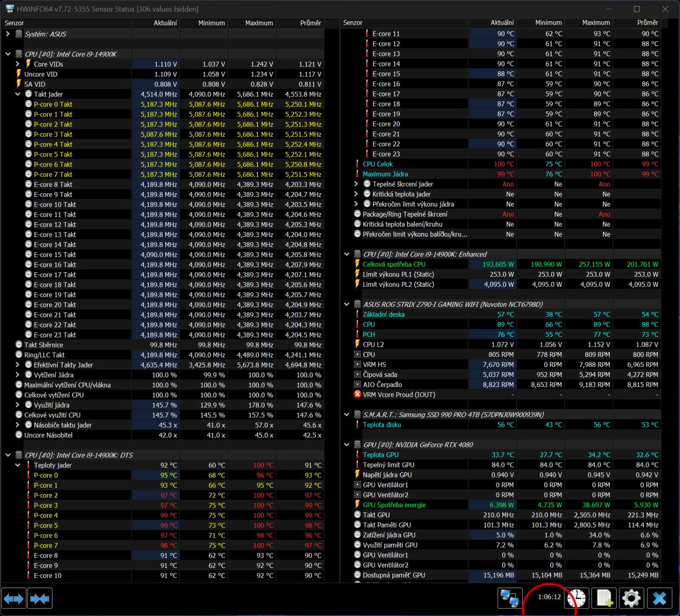Click the collapse layout arrows button
This screenshot has width=680, height=616.
(40, 599)
